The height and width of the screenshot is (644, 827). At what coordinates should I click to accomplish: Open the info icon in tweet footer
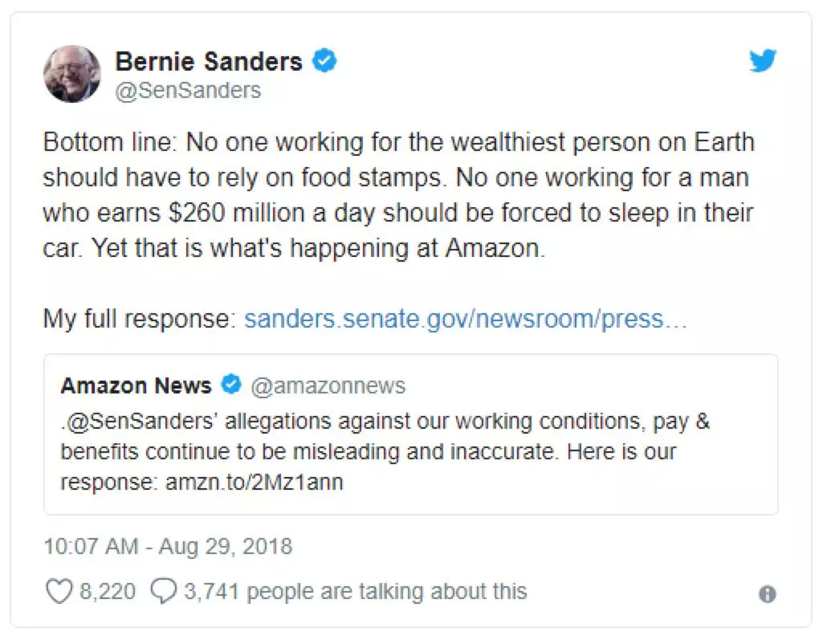pos(767,594)
